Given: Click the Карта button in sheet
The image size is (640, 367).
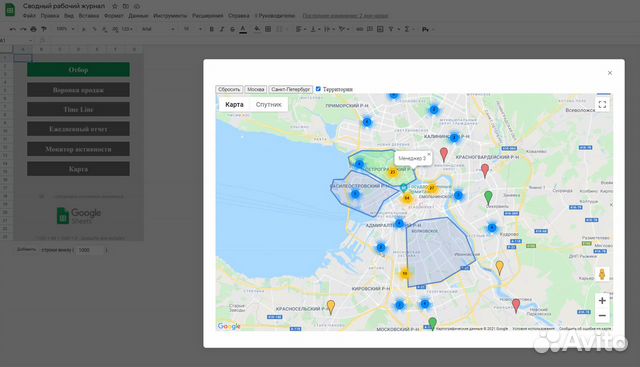Looking at the screenshot, I should 78,169.
